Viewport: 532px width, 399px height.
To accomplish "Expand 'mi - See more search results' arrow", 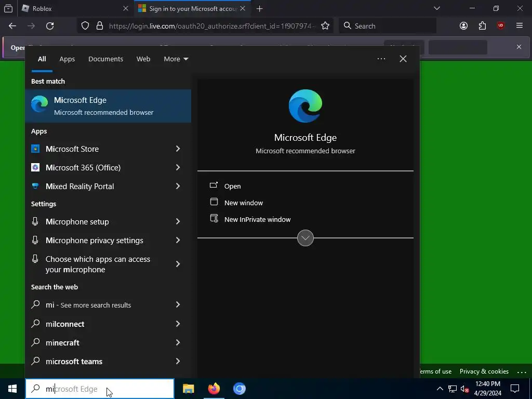I will click(178, 304).
